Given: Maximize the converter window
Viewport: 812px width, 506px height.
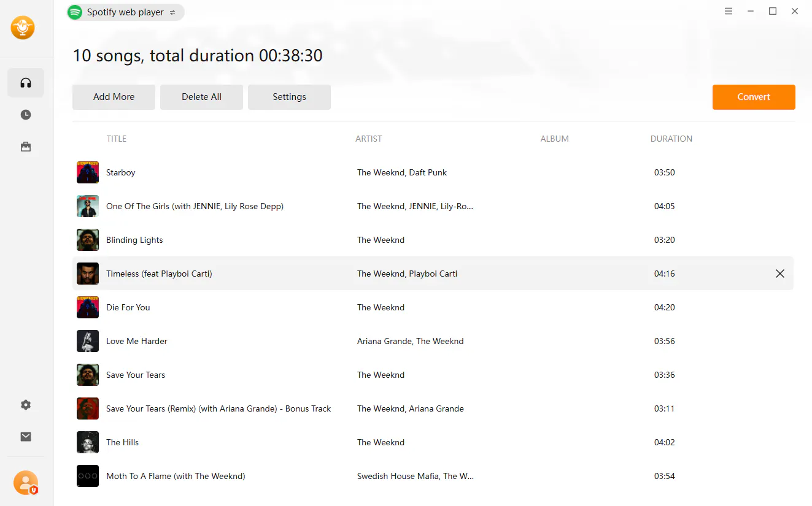Looking at the screenshot, I should tap(773, 11).
